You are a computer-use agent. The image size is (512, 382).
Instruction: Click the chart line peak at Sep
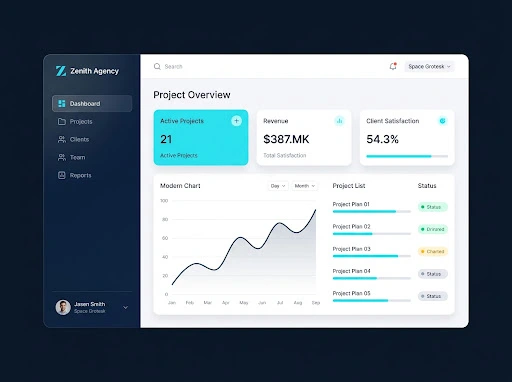[x=315, y=210]
